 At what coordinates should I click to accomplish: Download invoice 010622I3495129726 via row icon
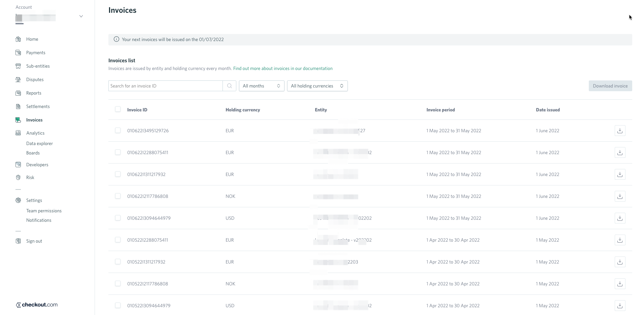point(620,131)
